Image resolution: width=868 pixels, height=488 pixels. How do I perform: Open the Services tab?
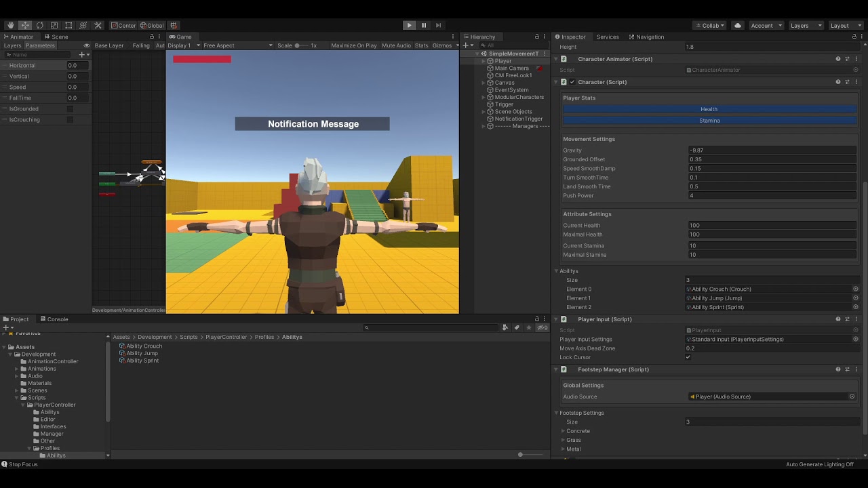point(608,37)
